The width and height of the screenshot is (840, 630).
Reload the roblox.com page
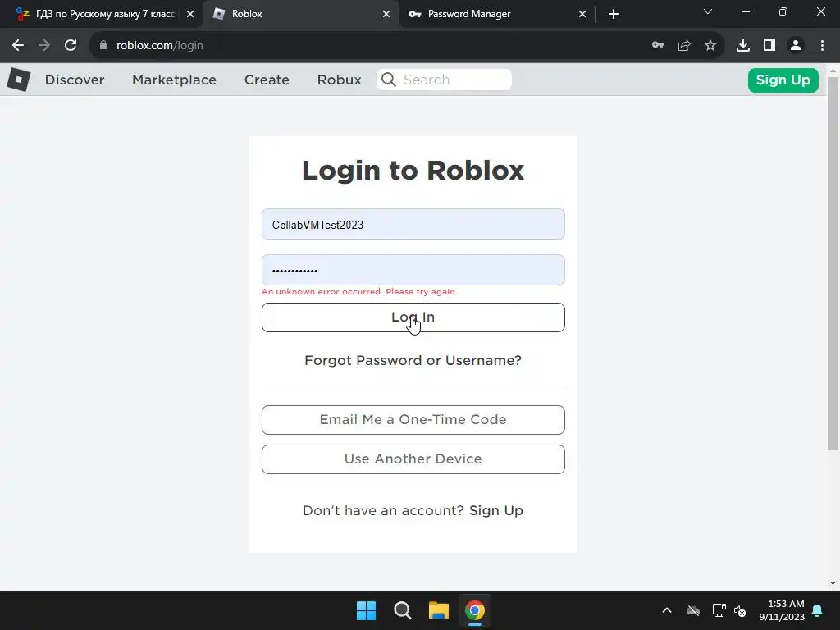click(71, 46)
